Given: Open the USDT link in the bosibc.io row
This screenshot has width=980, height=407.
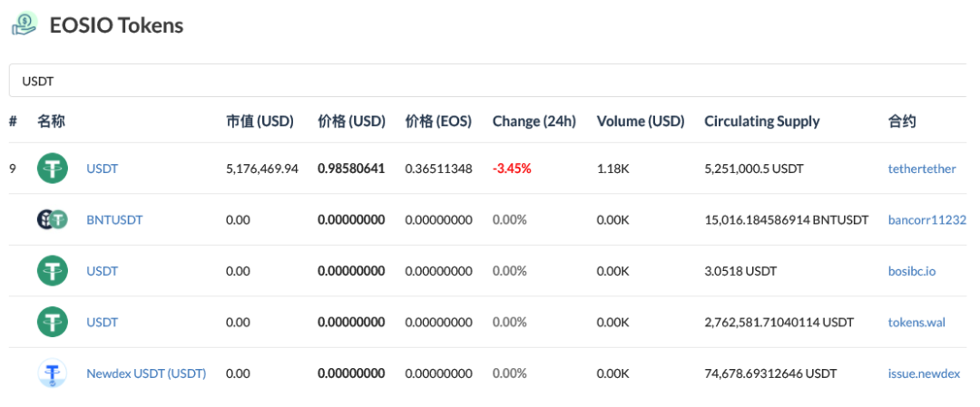Looking at the screenshot, I should click(102, 271).
